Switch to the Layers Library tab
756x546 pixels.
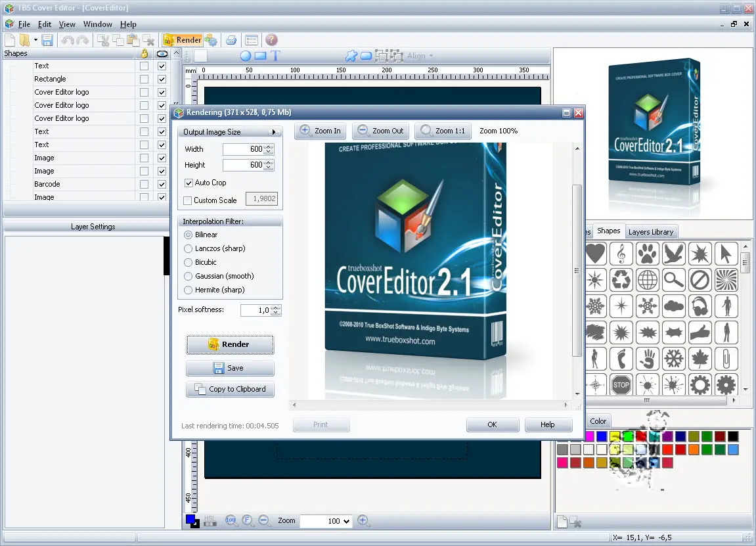point(651,232)
